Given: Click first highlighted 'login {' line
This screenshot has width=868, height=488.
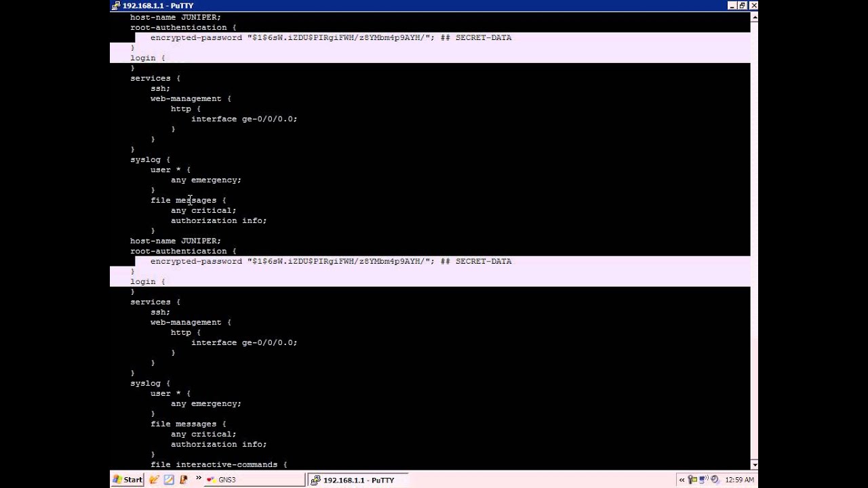Looking at the screenshot, I should [148, 58].
